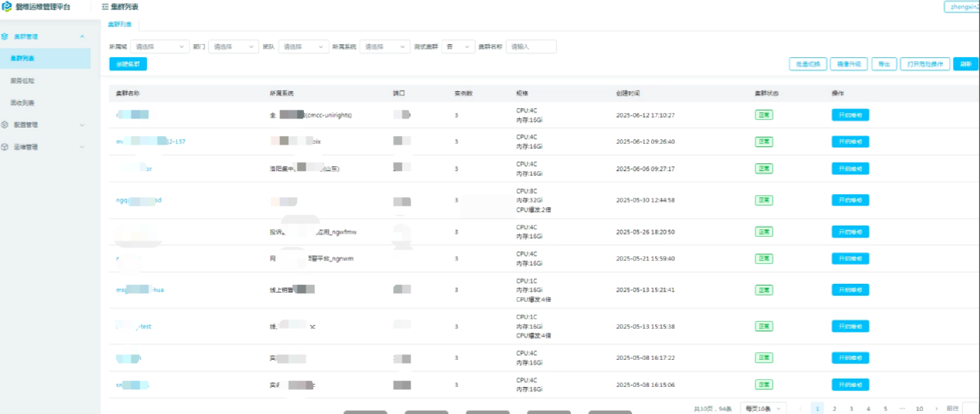Click blue action button for row 2025-06-06 09:27:17
Image resolution: width=980 pixels, height=414 pixels.
[850, 169]
